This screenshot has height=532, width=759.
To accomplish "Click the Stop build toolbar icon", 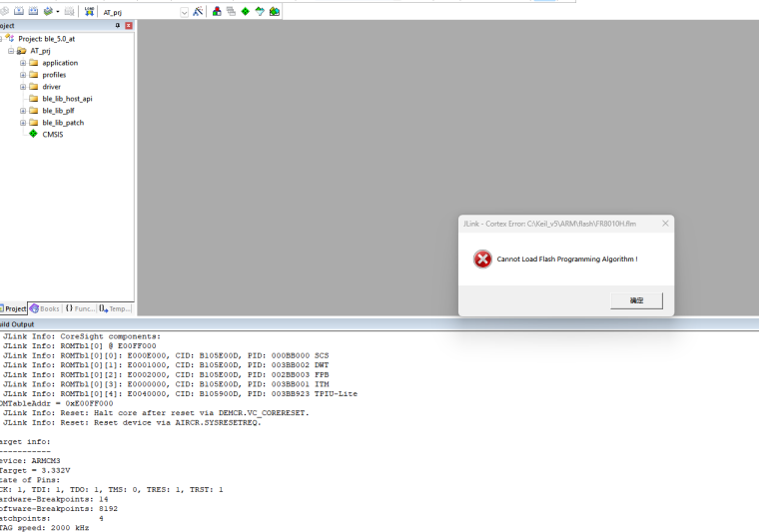I will click(69, 11).
